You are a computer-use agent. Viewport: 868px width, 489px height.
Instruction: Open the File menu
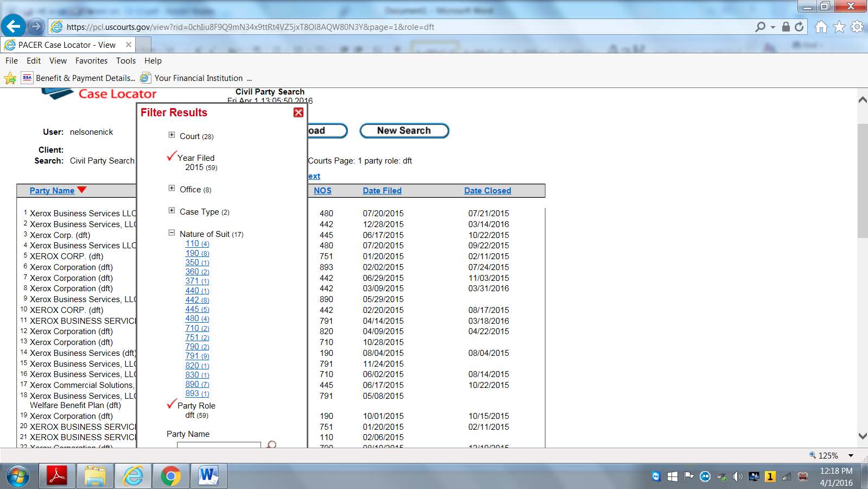pos(11,61)
